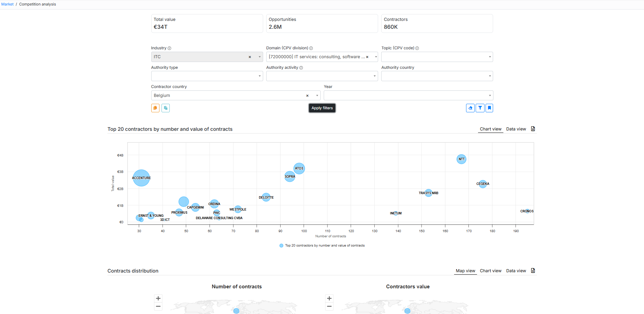Export top 20 contractors chart to Excel
This screenshot has width=644, height=314.
pos(533,129)
